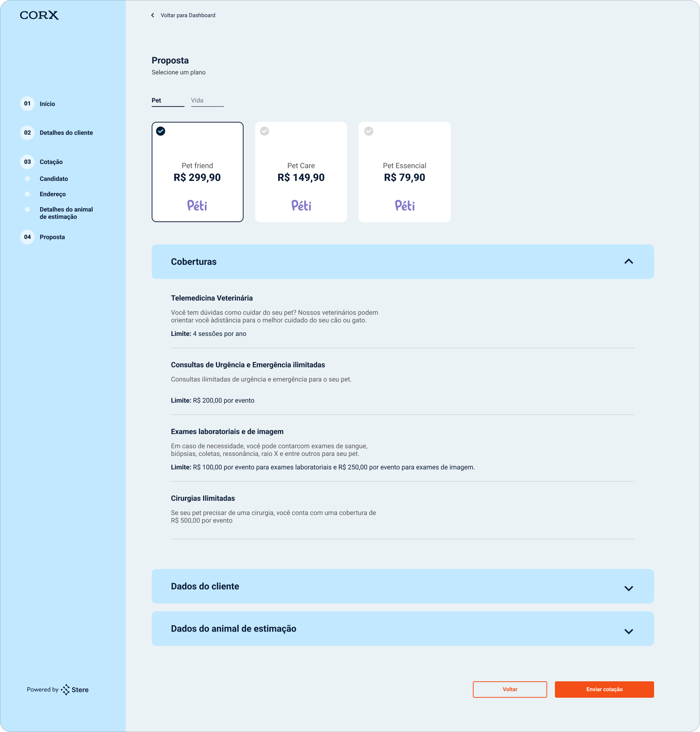Go to step 01 Início
The width and height of the screenshot is (700, 732).
(27, 104)
